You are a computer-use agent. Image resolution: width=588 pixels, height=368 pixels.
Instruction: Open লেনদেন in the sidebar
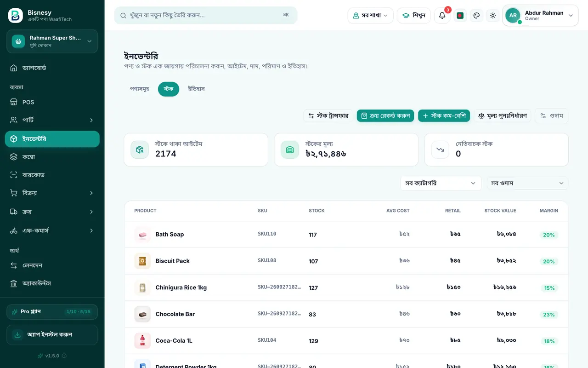point(52,265)
